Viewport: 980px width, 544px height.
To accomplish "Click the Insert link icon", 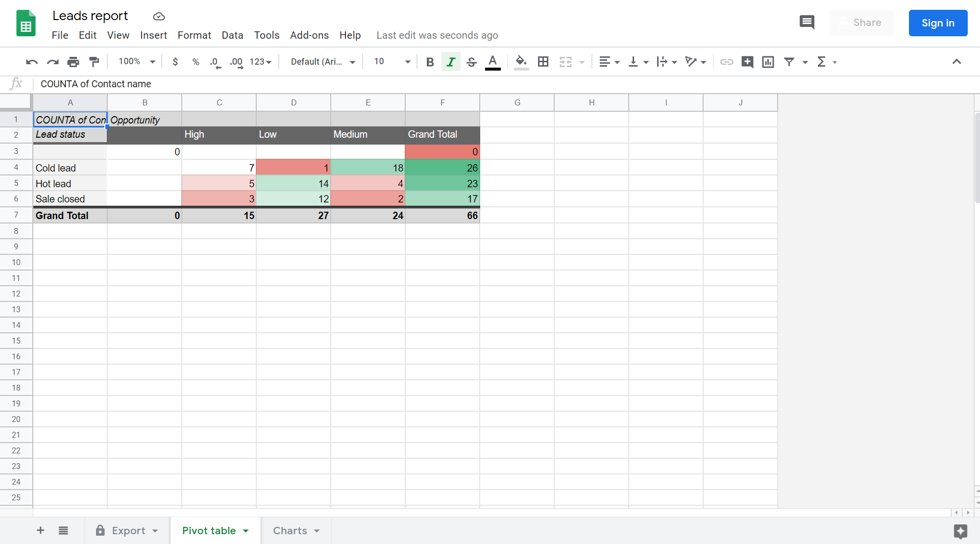I will pos(726,62).
